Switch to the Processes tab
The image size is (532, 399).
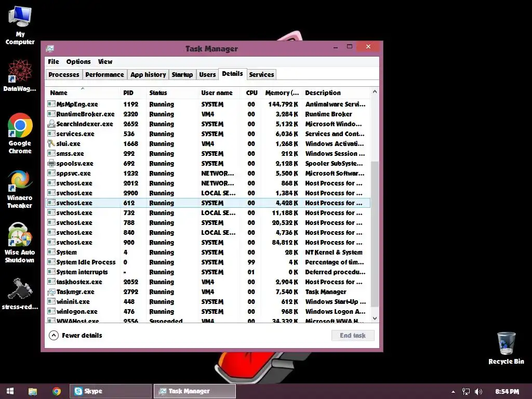point(64,74)
